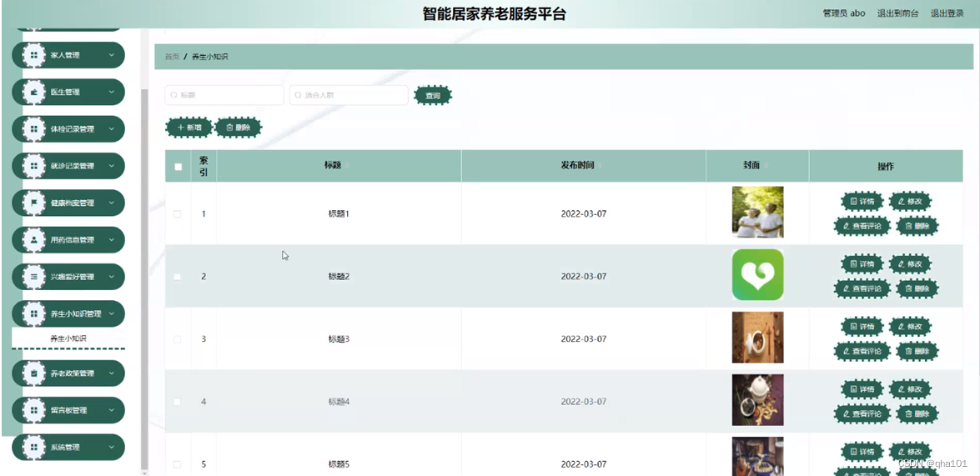Click 删除 for 标题1 row
Viewport: 980px width, 476px height.
917,226
